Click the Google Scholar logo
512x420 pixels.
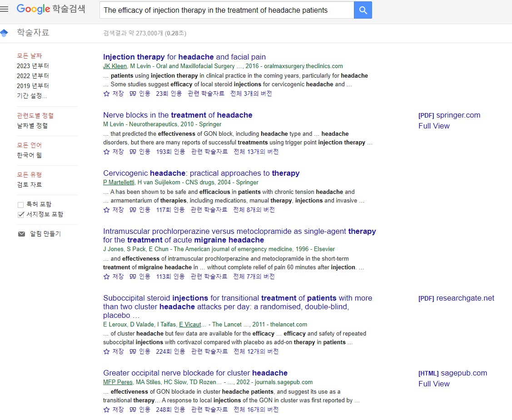pos(51,9)
